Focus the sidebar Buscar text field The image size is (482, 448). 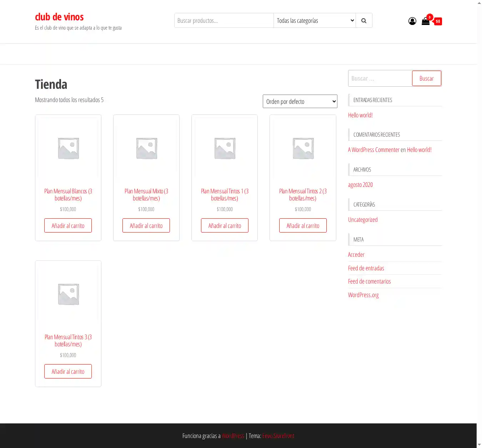380,78
